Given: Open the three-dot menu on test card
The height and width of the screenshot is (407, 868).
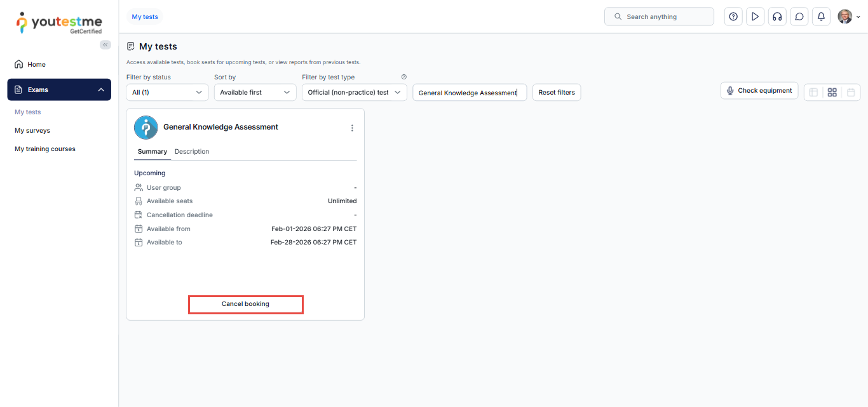Looking at the screenshot, I should pos(352,128).
